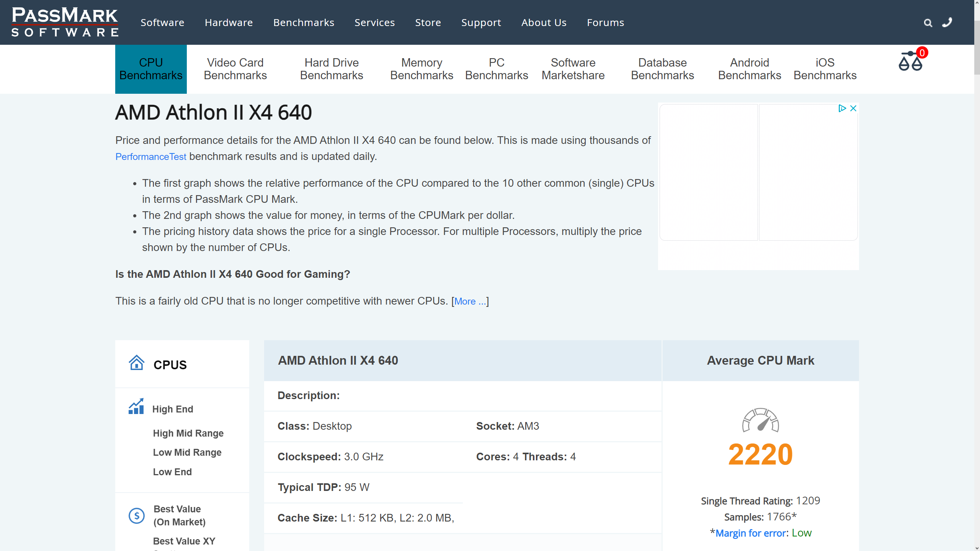Open the Hardware top menu

click(229, 23)
